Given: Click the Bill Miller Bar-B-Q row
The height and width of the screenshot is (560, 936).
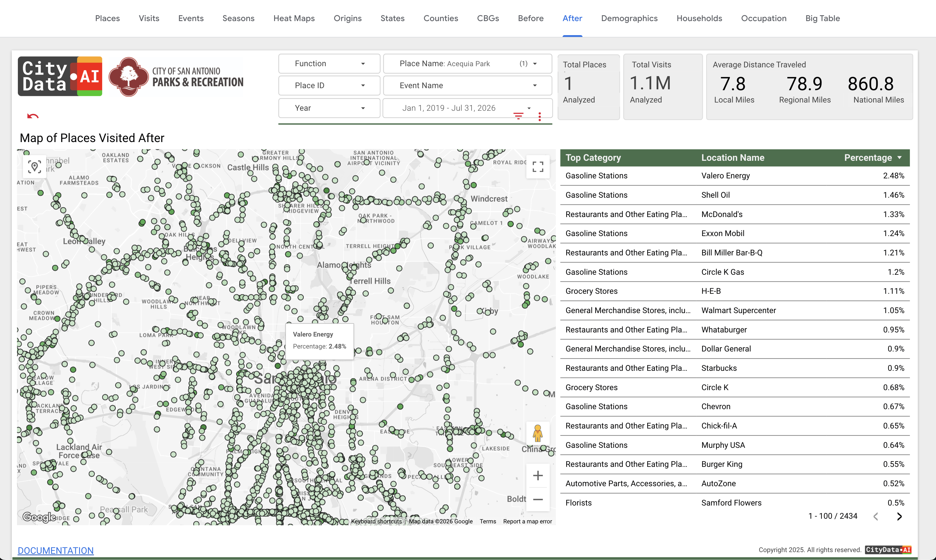Looking at the screenshot, I should pos(735,252).
